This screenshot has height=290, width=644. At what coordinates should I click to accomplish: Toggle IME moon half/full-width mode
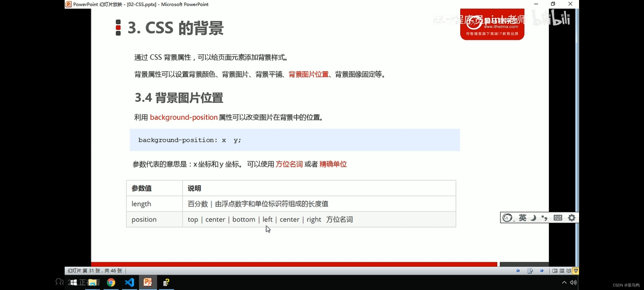coord(533,218)
